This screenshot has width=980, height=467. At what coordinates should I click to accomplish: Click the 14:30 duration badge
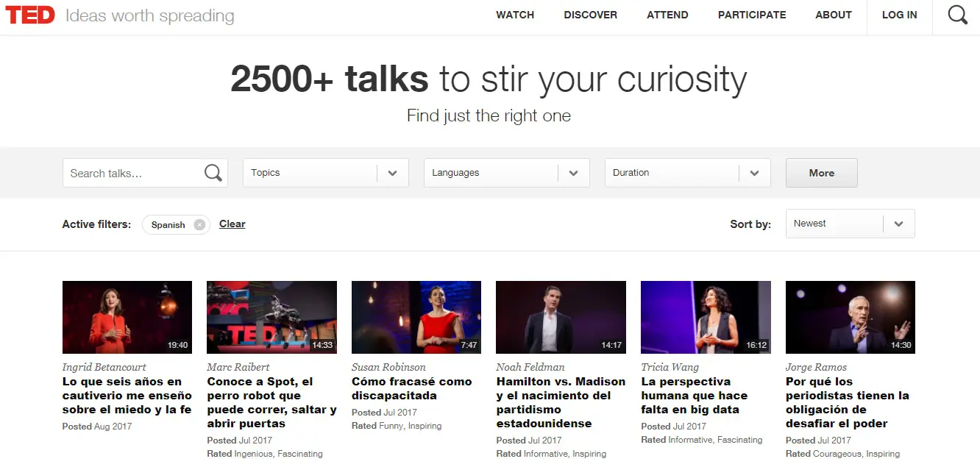[901, 345]
